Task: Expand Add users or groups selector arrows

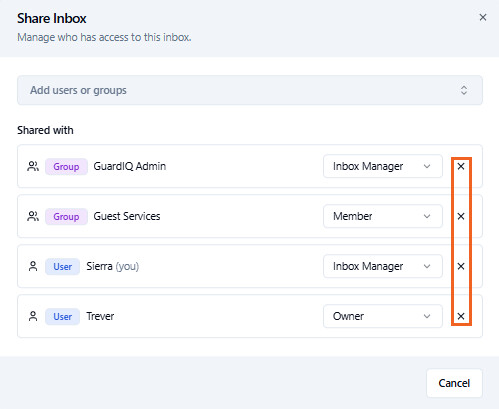Action: [464, 90]
